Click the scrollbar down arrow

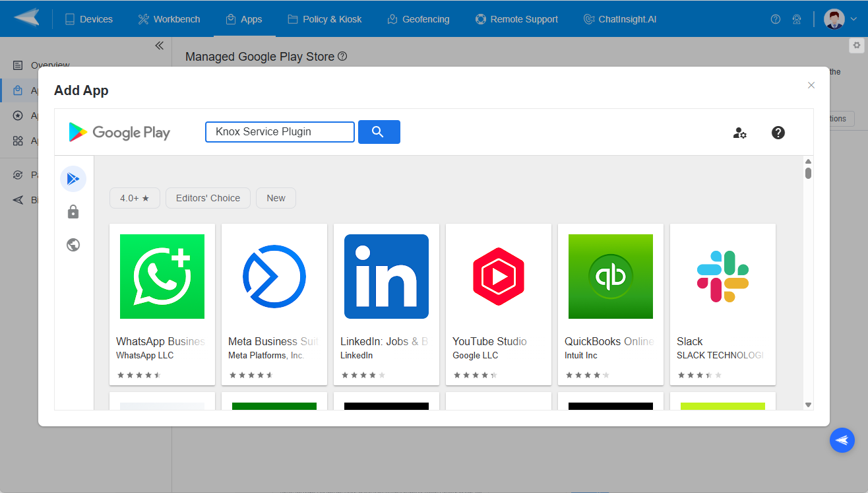(808, 405)
